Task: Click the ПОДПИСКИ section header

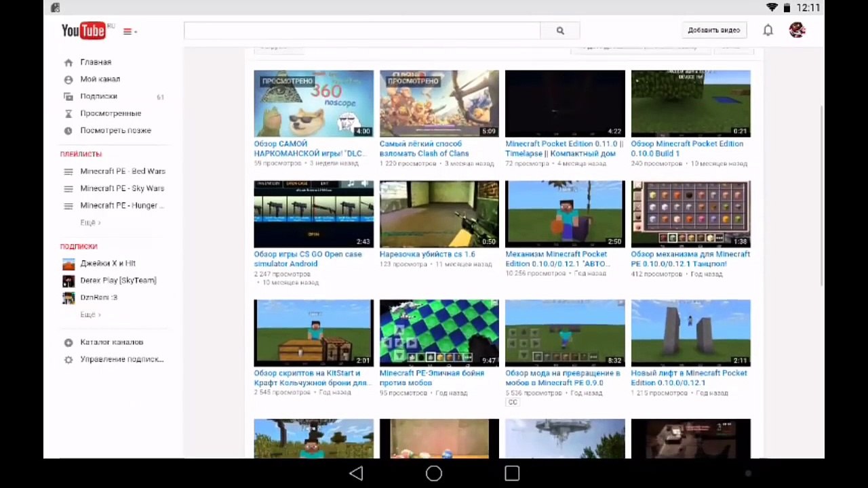Action: point(79,246)
